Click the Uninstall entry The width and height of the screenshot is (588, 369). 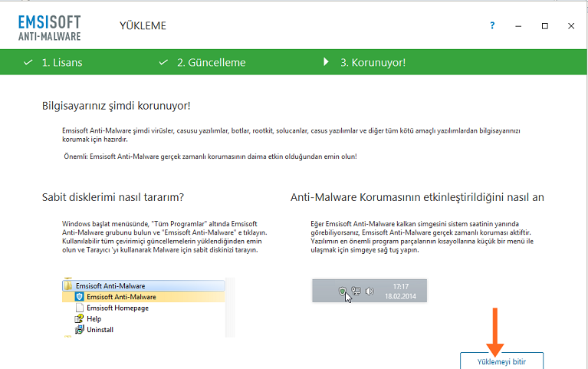pyautogui.click(x=100, y=330)
